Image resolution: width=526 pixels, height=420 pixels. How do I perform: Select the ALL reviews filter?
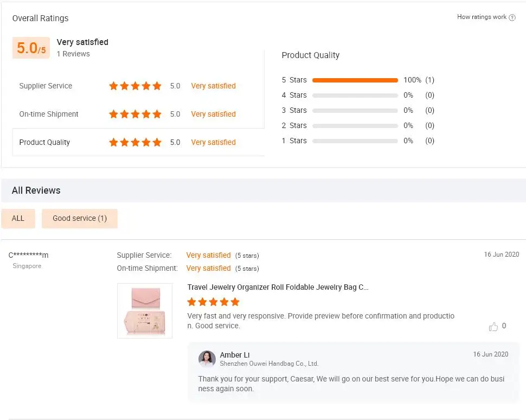18,218
